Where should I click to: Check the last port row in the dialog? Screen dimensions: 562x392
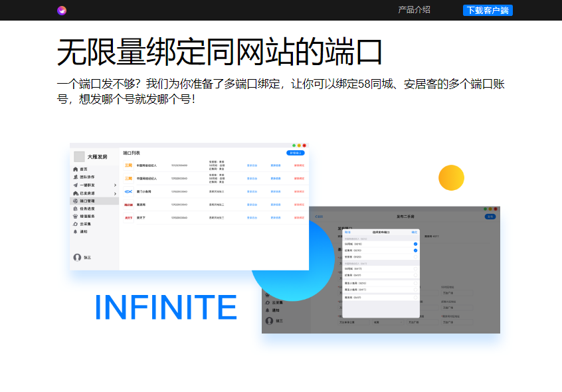416,297
